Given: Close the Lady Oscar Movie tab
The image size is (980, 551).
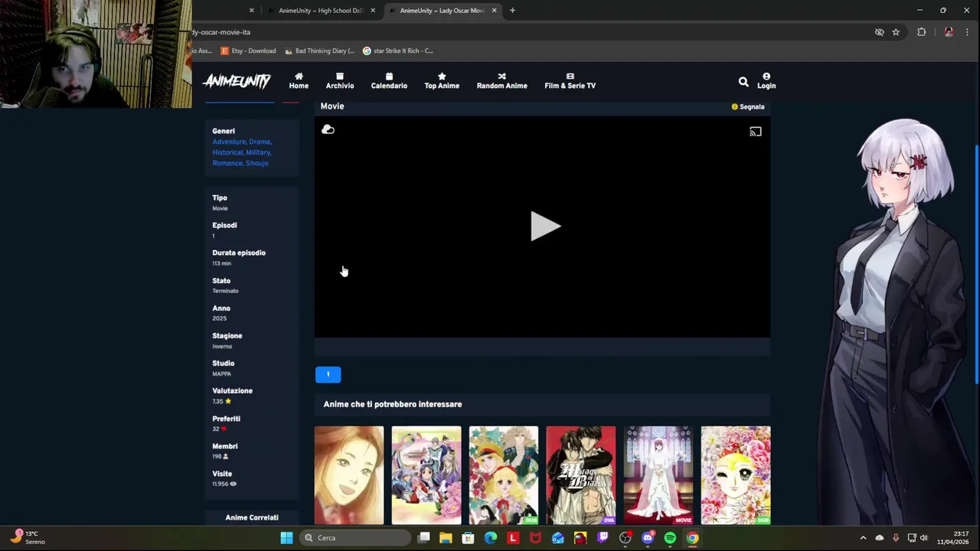Looking at the screenshot, I should pyautogui.click(x=494, y=11).
